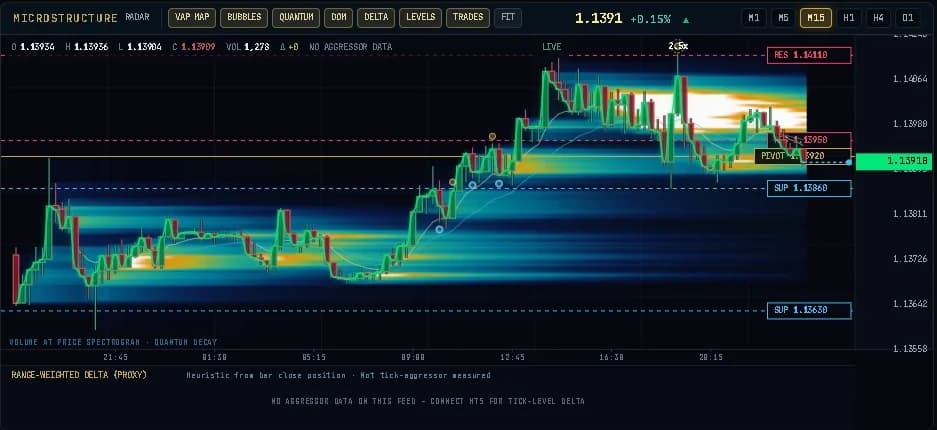The image size is (937, 430).
Task: Switch to the D1 timeframe
Action: [908, 18]
